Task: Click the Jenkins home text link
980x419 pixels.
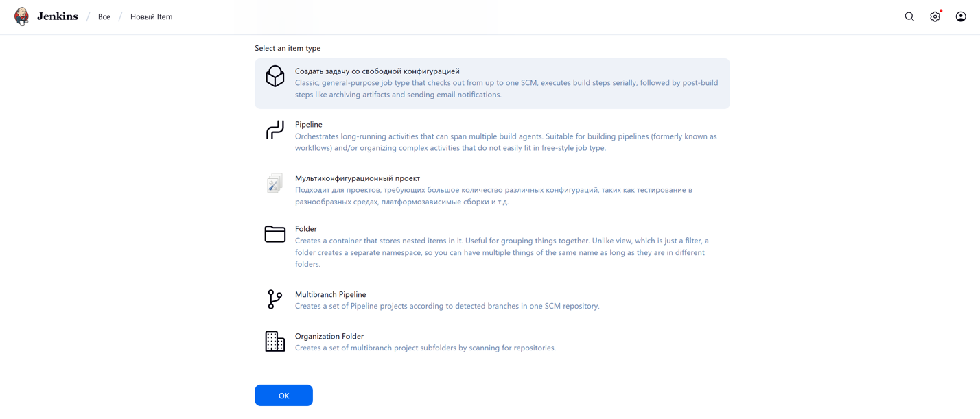Action: [58, 16]
